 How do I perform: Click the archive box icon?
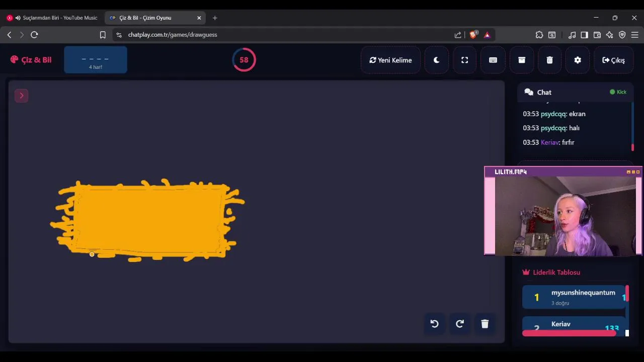click(x=522, y=60)
